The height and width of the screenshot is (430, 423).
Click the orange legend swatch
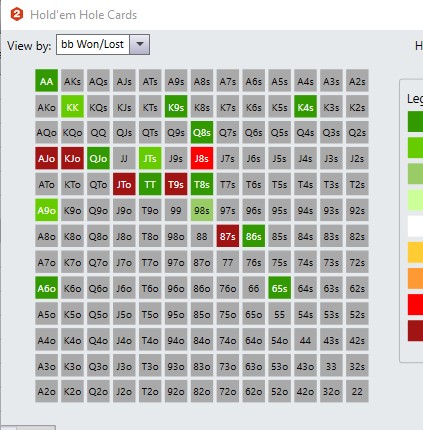tap(415, 278)
